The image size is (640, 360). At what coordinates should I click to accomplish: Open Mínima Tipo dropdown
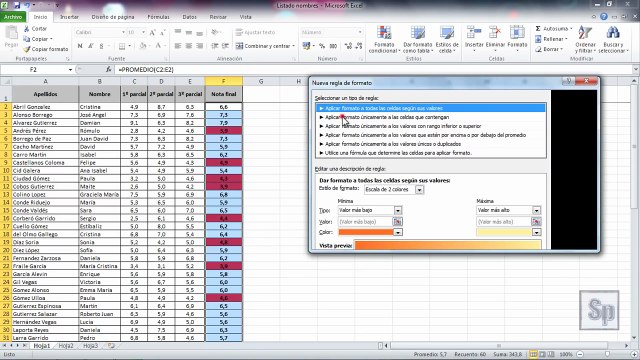(398, 210)
